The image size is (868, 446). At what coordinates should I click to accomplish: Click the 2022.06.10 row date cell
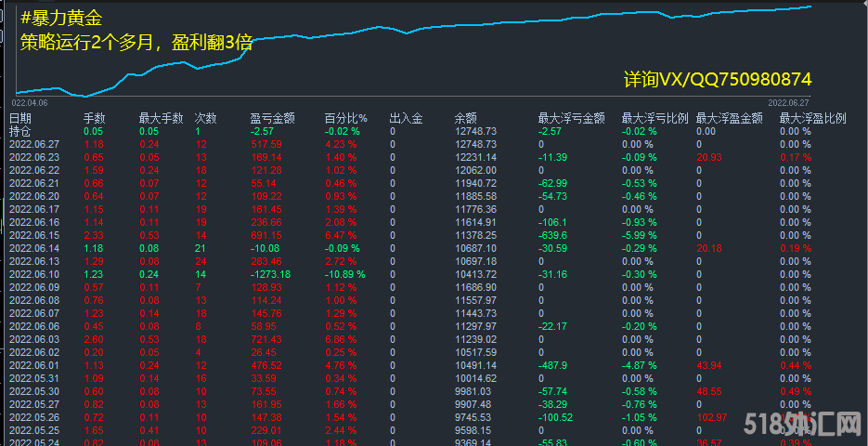click(34, 275)
